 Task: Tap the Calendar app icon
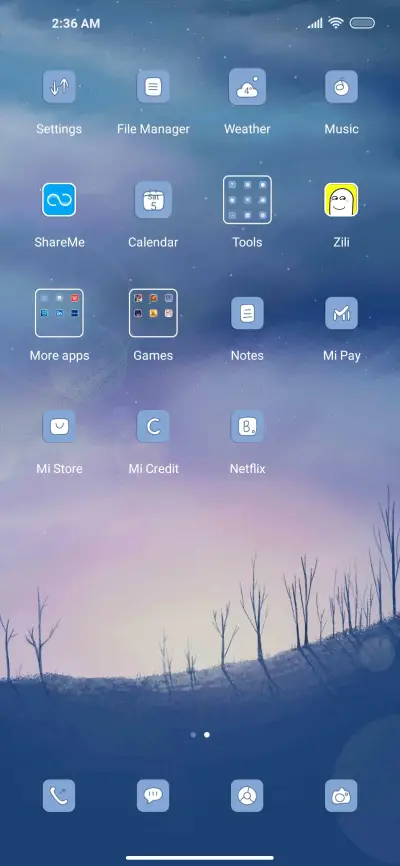point(153,200)
